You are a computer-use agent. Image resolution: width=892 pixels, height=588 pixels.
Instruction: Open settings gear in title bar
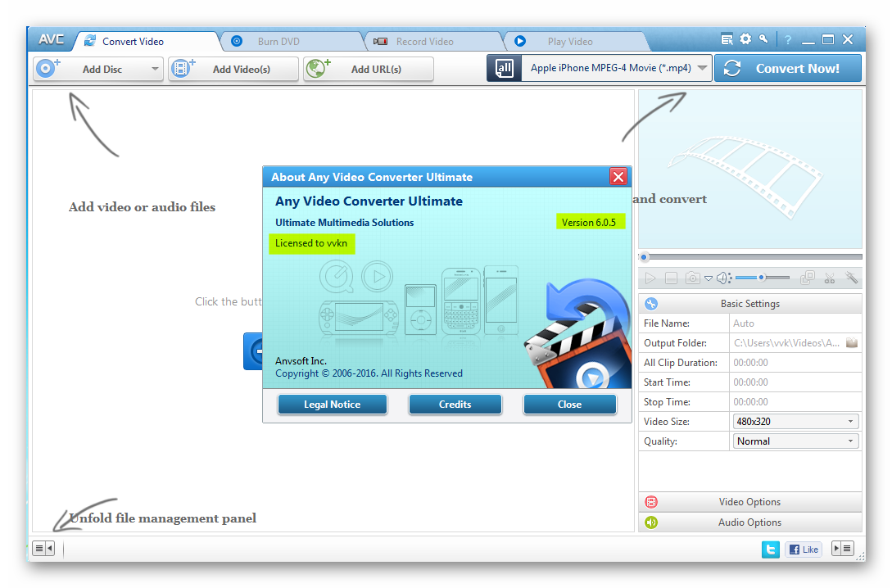point(745,39)
